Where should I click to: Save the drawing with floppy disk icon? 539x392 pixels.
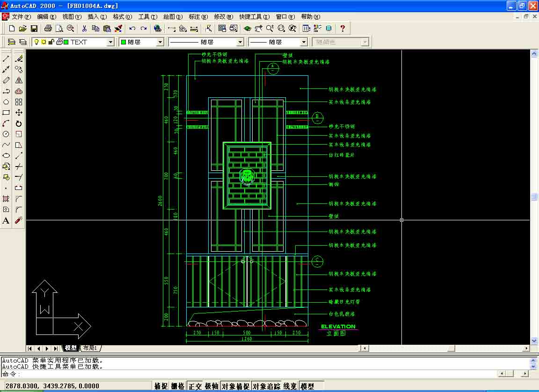[x=34, y=29]
